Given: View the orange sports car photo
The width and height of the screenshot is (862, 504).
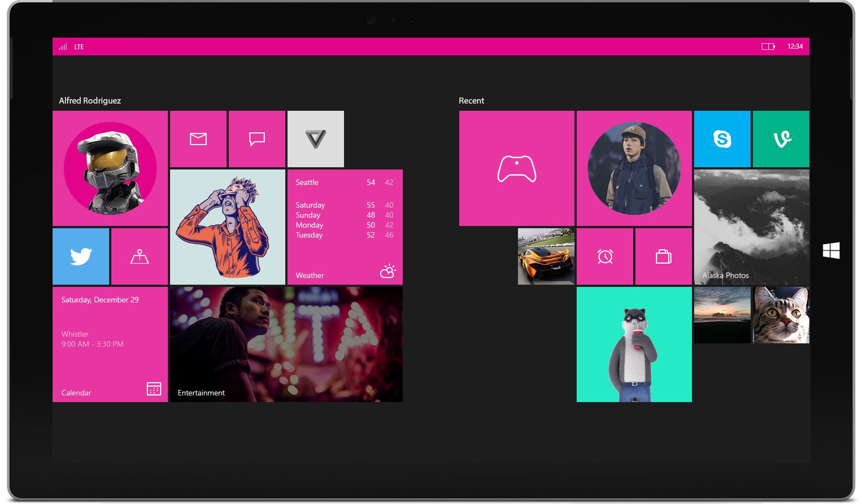Looking at the screenshot, I should coord(546,256).
